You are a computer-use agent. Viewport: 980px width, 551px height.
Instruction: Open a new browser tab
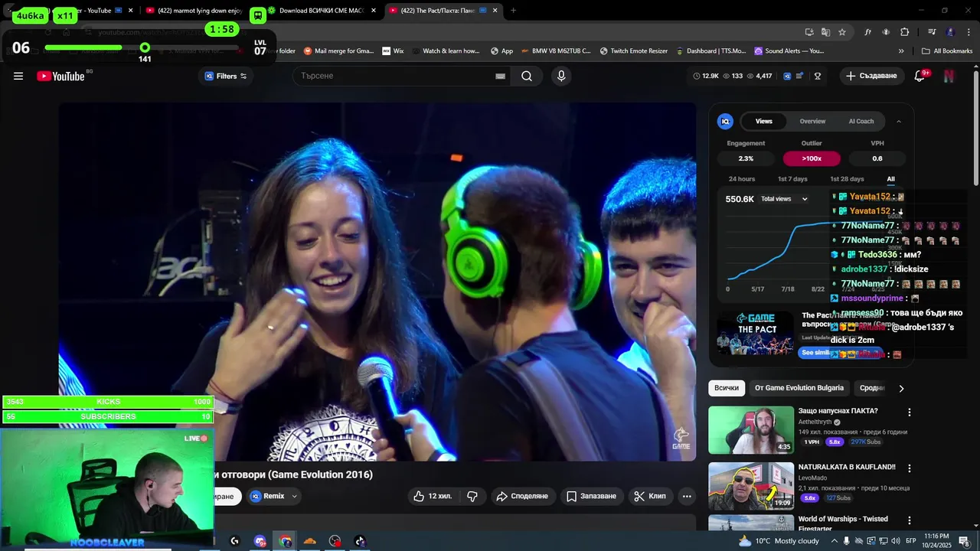(x=513, y=11)
